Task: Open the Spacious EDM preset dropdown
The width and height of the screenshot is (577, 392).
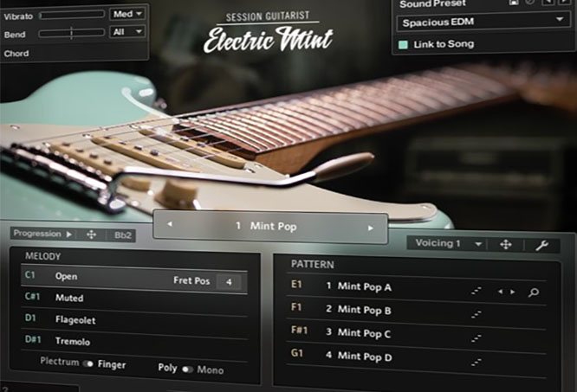Action: (x=483, y=22)
